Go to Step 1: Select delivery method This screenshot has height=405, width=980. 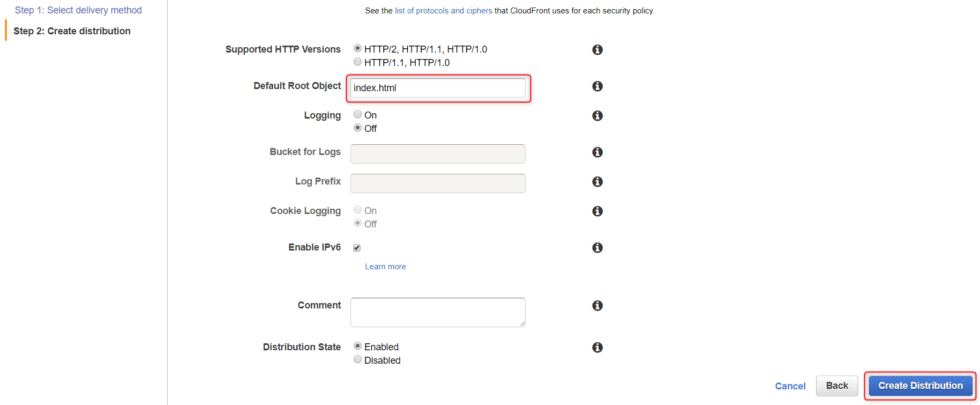point(78,10)
